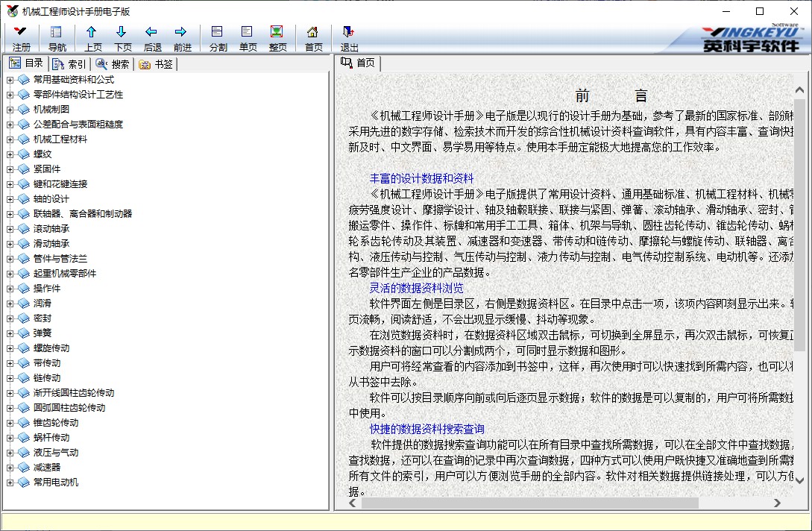
Task: Click the 退出 exit toolbar icon
Action: coord(349,38)
